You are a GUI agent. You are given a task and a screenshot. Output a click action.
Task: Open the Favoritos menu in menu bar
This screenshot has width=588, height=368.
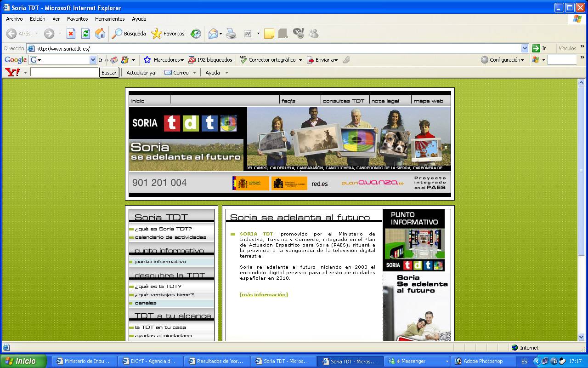pos(77,19)
